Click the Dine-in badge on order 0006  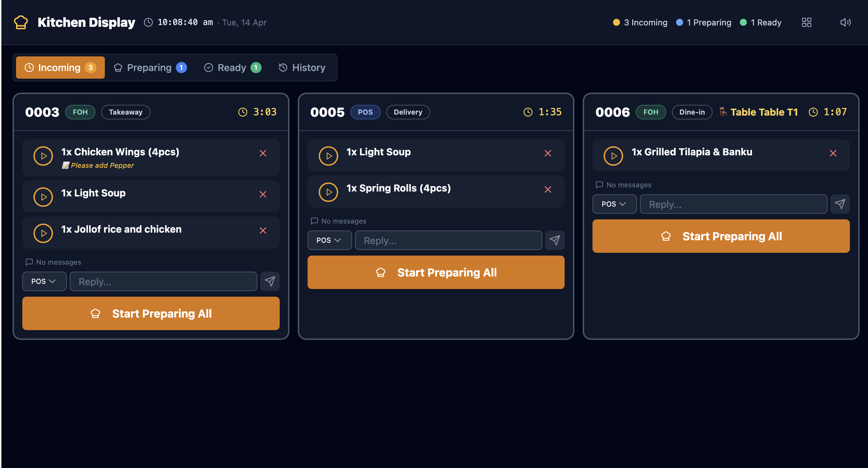(692, 112)
